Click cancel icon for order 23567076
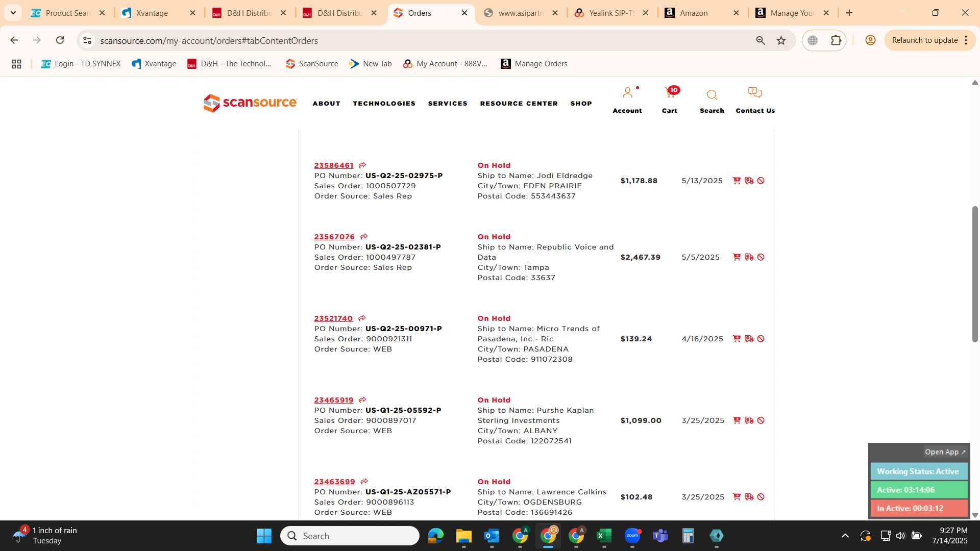The height and width of the screenshot is (551, 980). [x=761, y=257]
